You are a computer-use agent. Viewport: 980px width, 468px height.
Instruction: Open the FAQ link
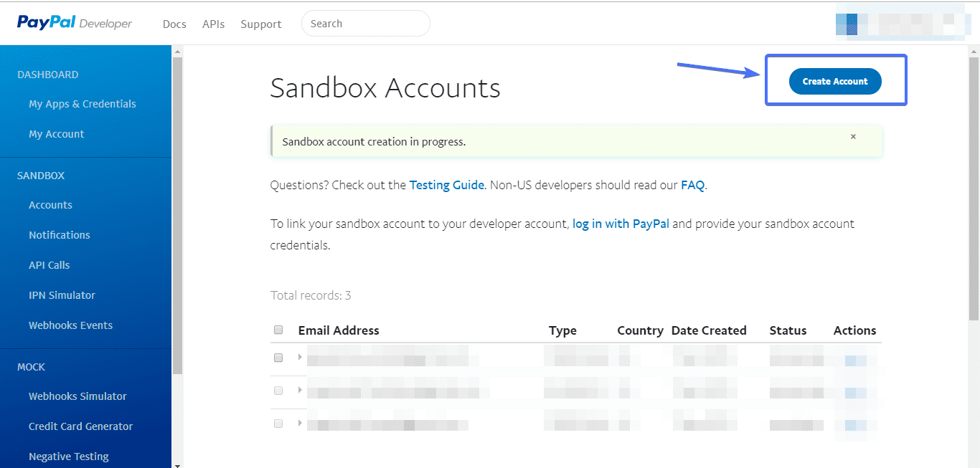click(692, 185)
